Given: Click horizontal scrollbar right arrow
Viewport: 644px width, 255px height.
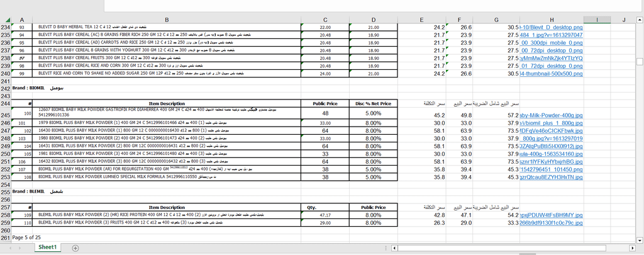Looking at the screenshot, I should point(633,248).
